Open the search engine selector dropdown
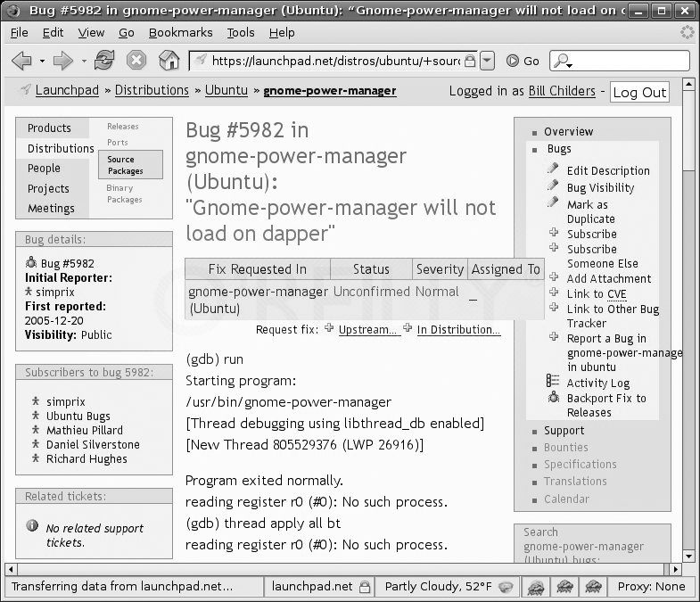Image resolution: width=700 pixels, height=602 pixels. (x=564, y=62)
